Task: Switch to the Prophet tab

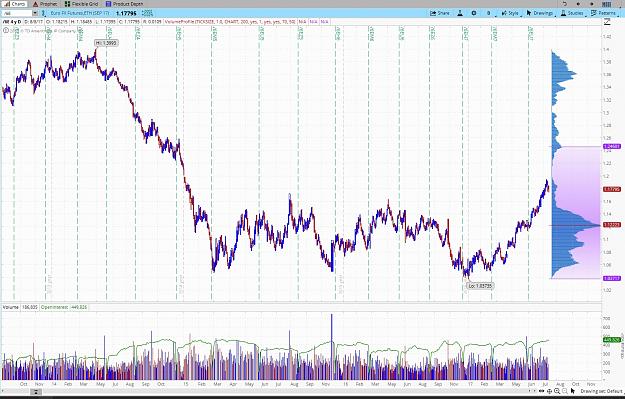Action: (45, 4)
